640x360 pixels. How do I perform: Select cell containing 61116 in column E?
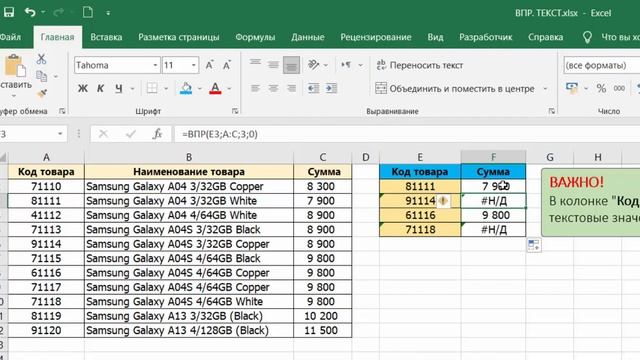pos(420,215)
